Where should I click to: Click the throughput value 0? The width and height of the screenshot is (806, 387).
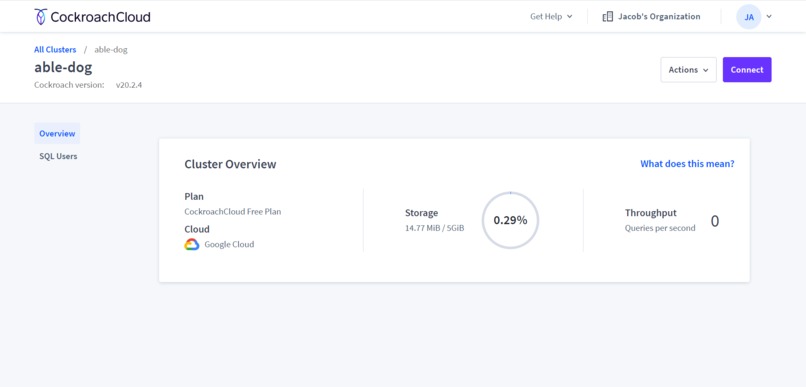coord(715,221)
